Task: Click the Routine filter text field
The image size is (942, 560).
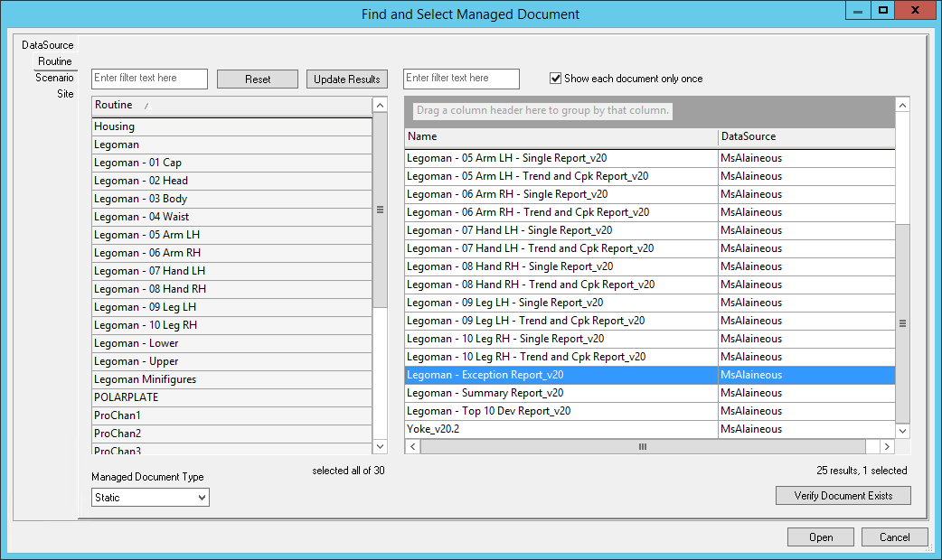Action: pyautogui.click(x=149, y=79)
